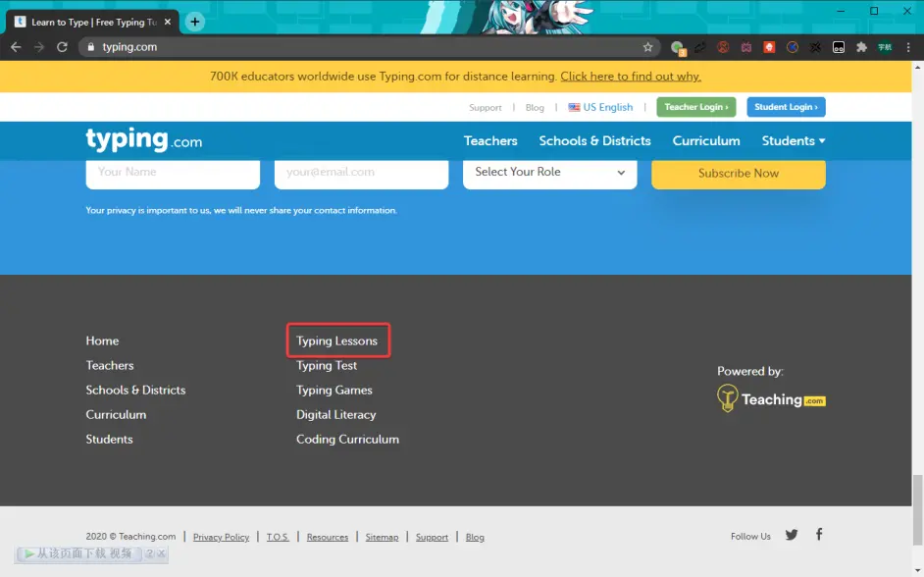
Task: Click the scrollbar up arrow
Action: tap(917, 67)
